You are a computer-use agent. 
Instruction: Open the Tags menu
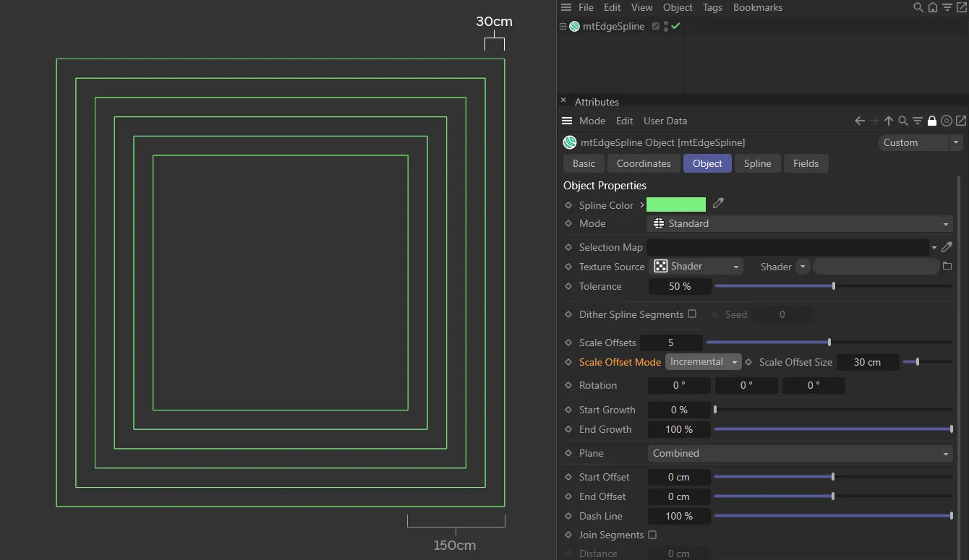click(x=712, y=7)
